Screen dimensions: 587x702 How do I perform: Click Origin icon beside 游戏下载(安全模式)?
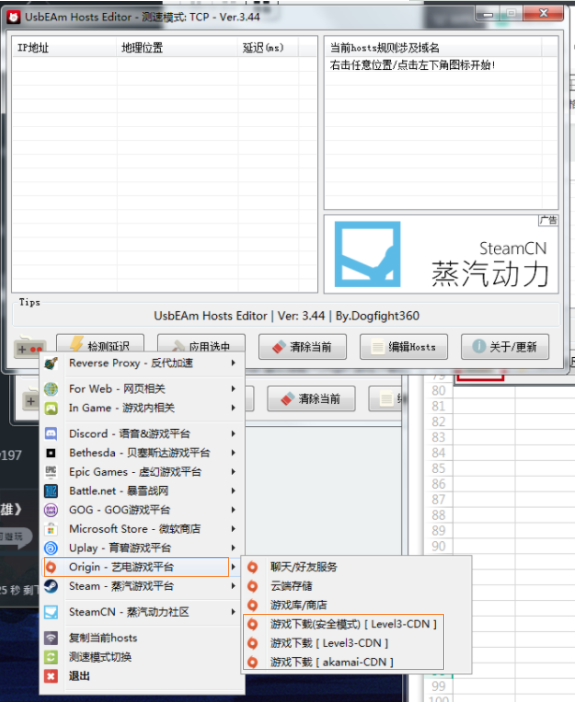[x=253, y=624]
